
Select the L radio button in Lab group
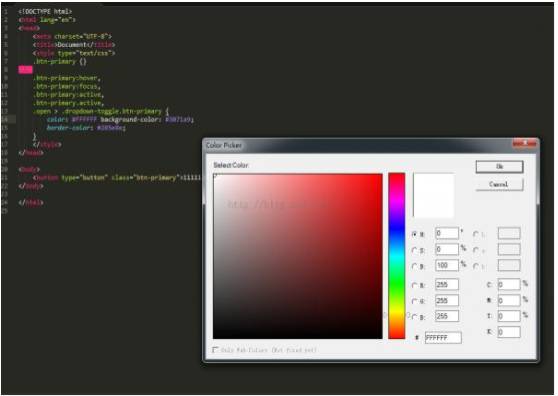[x=476, y=234]
